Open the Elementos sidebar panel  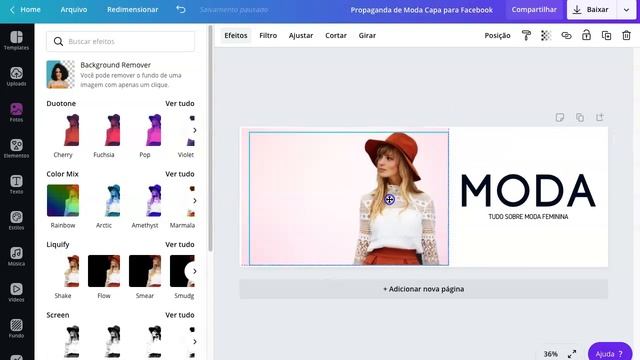click(16, 148)
